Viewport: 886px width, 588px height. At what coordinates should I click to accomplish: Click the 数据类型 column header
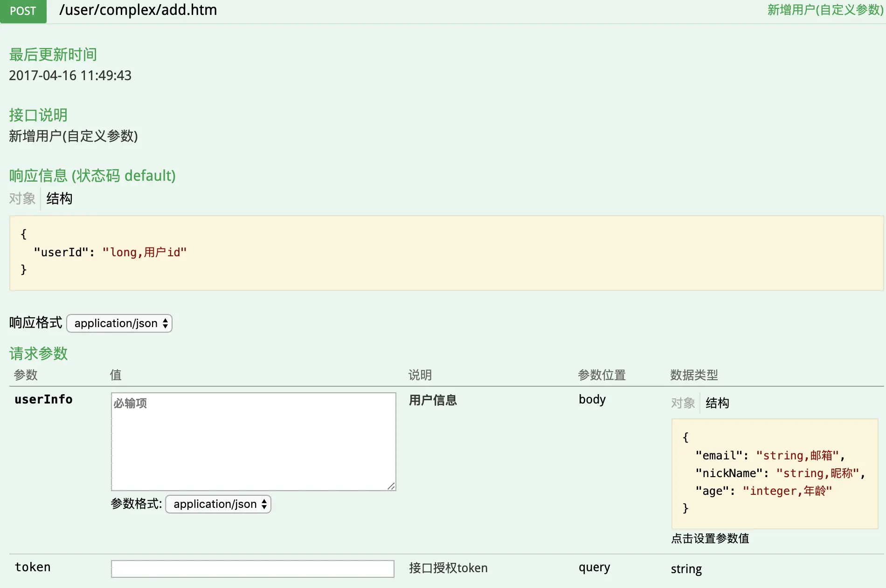694,375
